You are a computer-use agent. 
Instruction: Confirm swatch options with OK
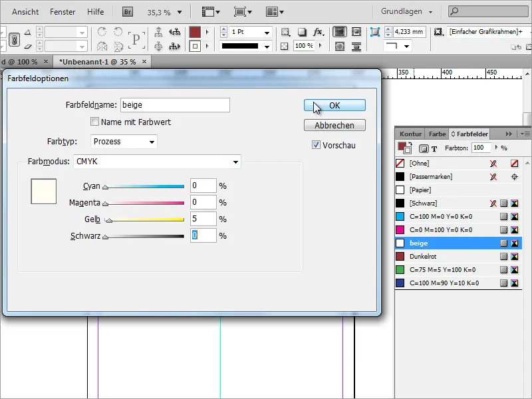pyautogui.click(x=334, y=105)
